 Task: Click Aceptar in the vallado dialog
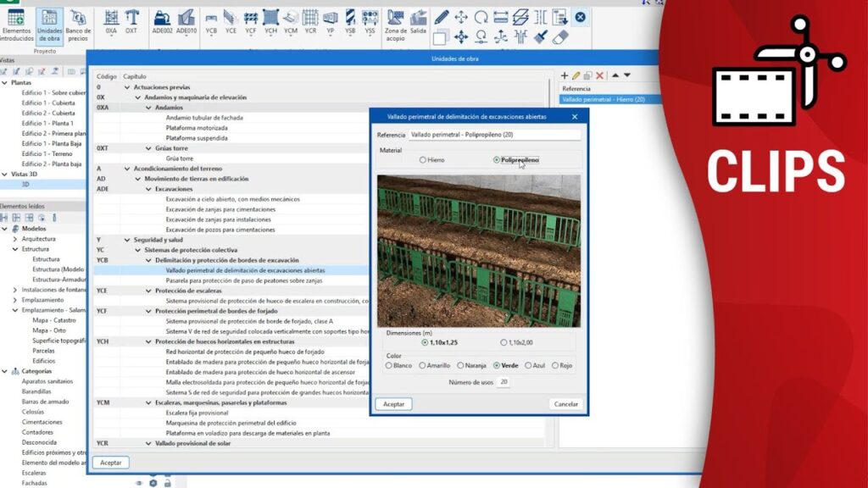393,404
